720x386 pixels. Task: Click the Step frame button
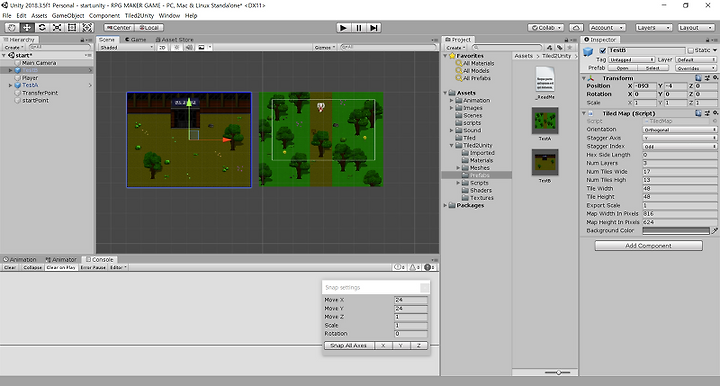pyautogui.click(x=374, y=28)
